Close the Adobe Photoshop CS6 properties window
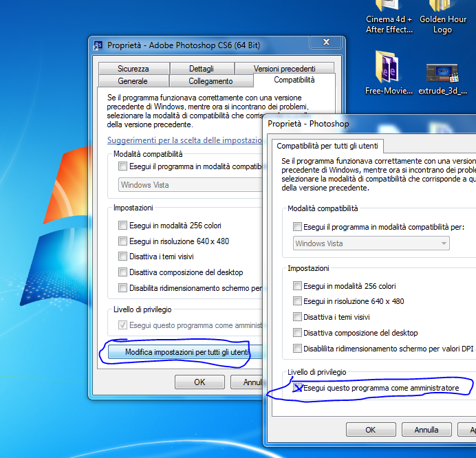 [x=326, y=42]
